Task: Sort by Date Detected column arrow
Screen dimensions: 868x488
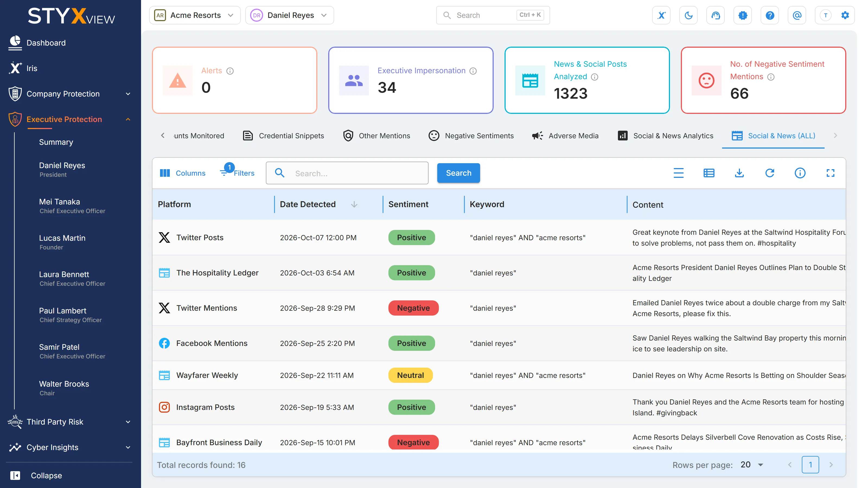Action: [354, 204]
